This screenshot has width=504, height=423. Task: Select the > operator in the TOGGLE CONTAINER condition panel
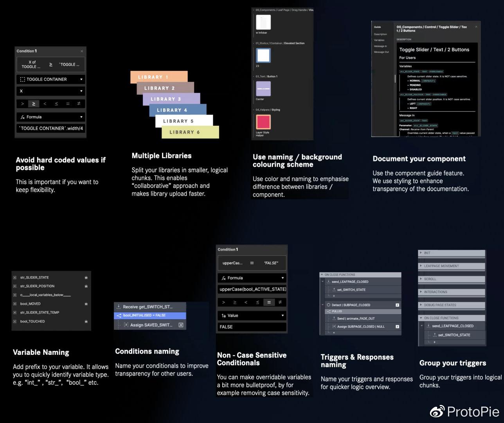[22, 104]
